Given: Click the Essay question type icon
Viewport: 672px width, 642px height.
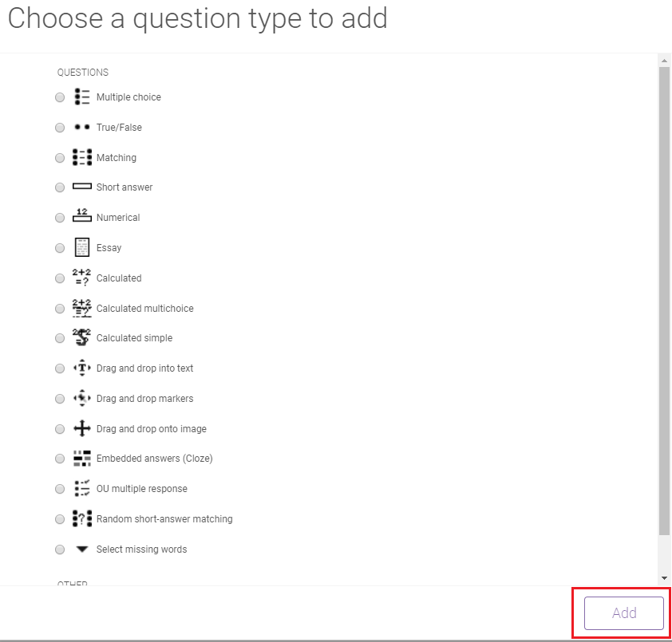Looking at the screenshot, I should 81,247.
